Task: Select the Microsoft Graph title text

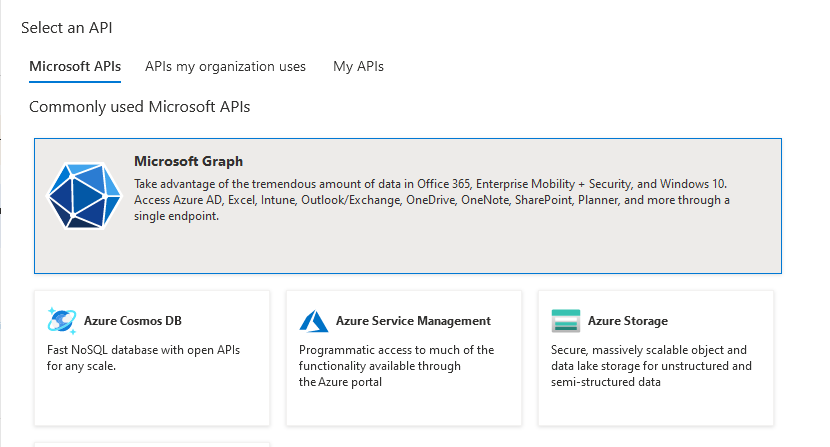Action: coord(188,161)
